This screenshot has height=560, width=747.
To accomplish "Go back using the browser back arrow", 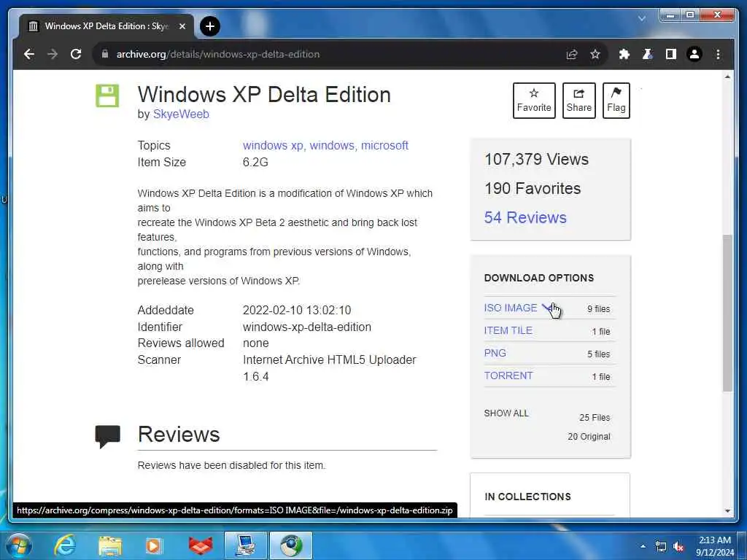I will coord(29,54).
